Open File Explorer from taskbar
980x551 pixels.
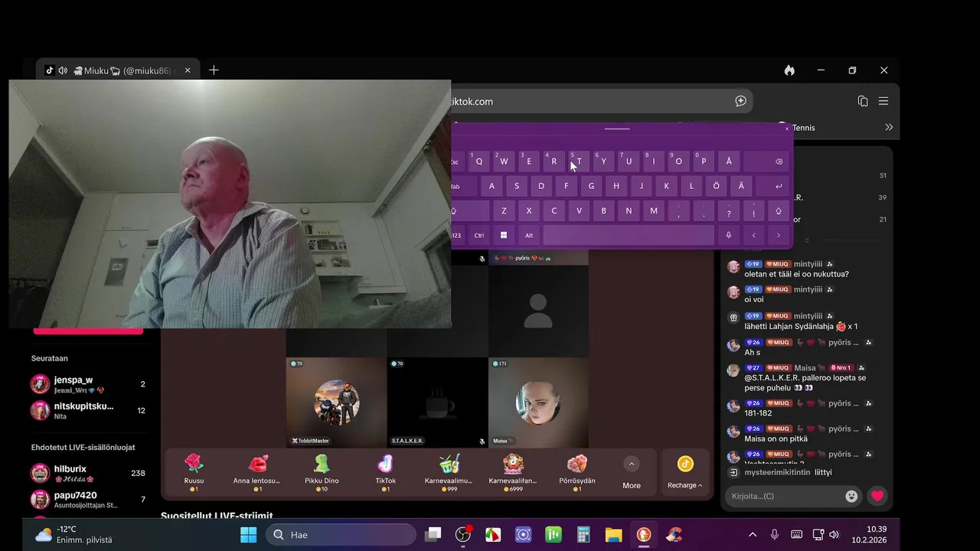pyautogui.click(x=613, y=534)
